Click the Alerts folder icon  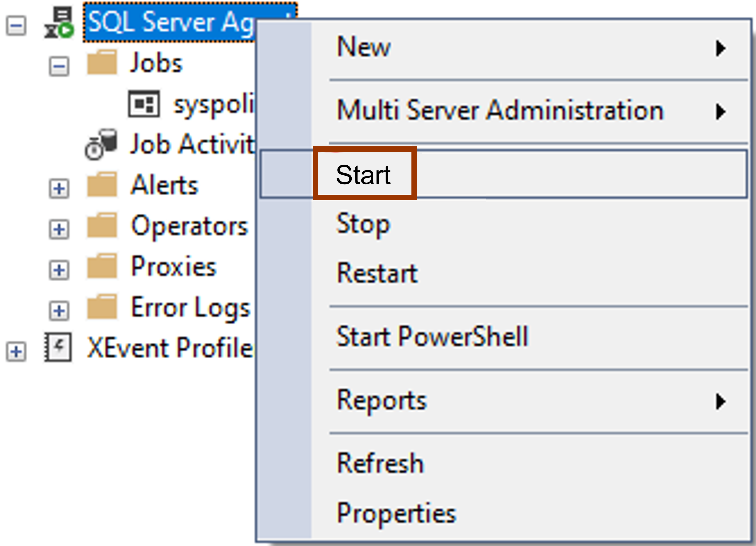click(x=102, y=185)
